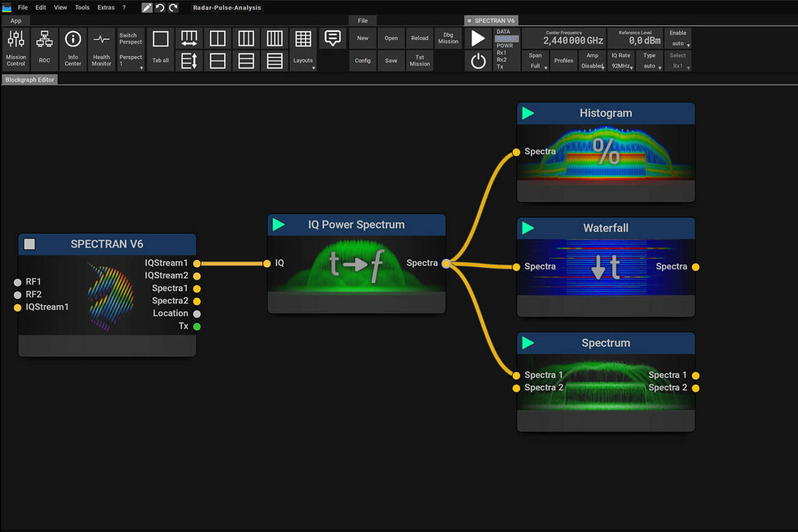Click the New mission button
This screenshot has height=532, width=798.
363,39
